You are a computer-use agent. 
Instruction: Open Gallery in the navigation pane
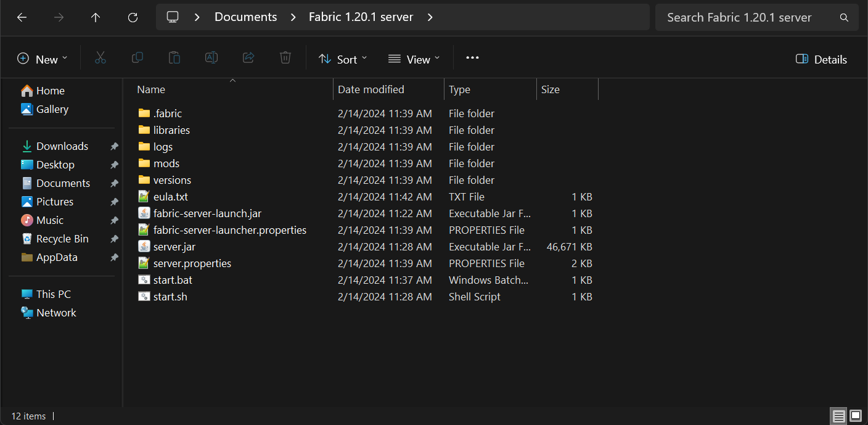44,109
